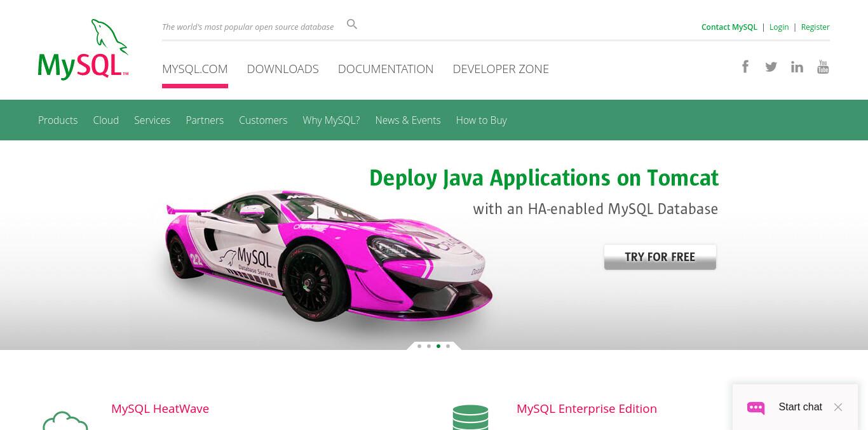This screenshot has width=868, height=430.
Task: Select the active third carousel dot
Action: coord(438,346)
